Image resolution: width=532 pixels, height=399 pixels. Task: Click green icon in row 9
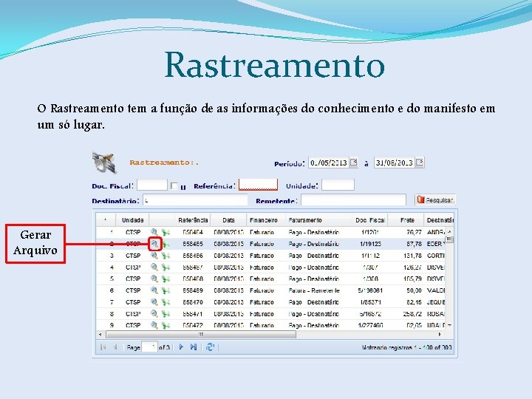pos(166,325)
